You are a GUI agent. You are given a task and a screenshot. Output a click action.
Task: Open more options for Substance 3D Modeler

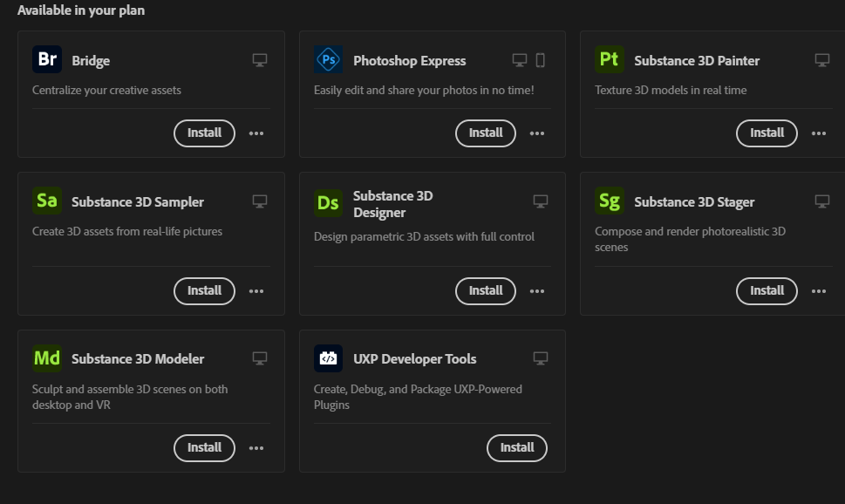pyautogui.click(x=256, y=448)
